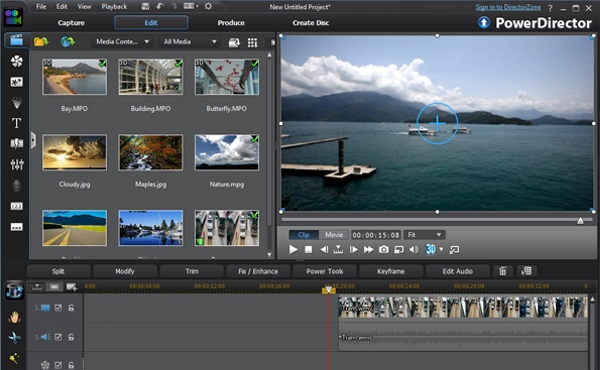600x370 pixels.
Task: Click the import media folder icon
Action: click(x=41, y=41)
